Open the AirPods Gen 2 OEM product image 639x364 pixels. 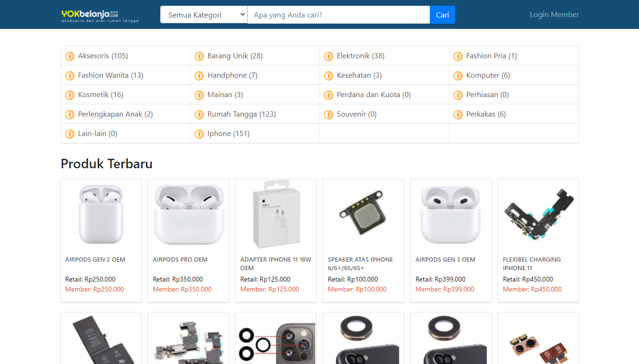coord(101,215)
